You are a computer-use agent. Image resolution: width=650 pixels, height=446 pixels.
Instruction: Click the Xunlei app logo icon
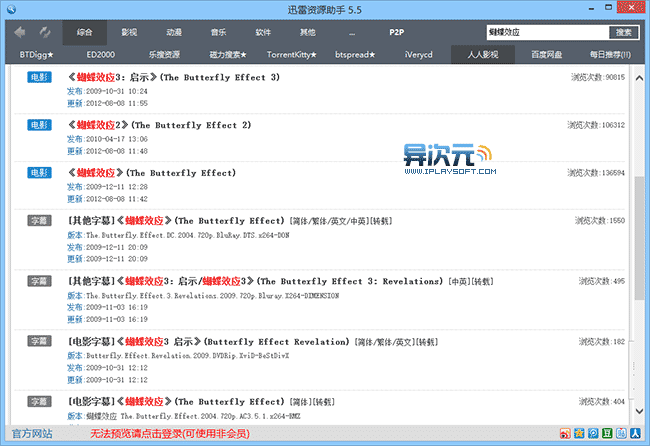[x=11, y=9]
